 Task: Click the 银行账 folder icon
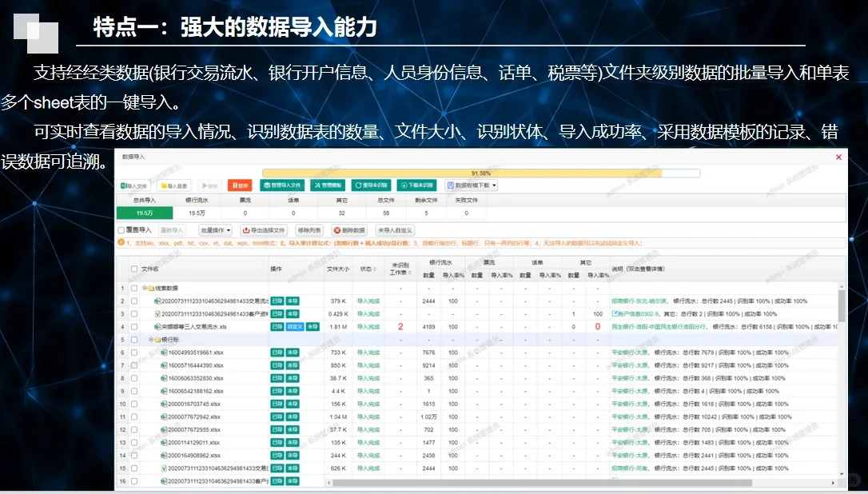157,340
